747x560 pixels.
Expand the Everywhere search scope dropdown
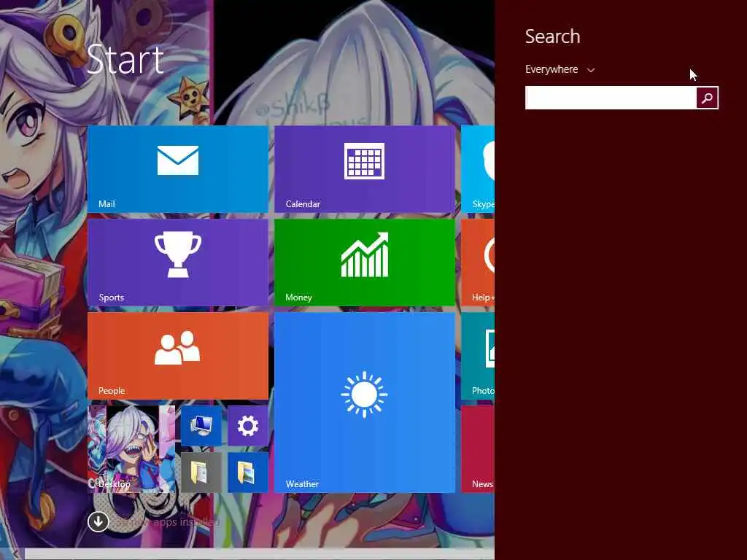point(560,69)
